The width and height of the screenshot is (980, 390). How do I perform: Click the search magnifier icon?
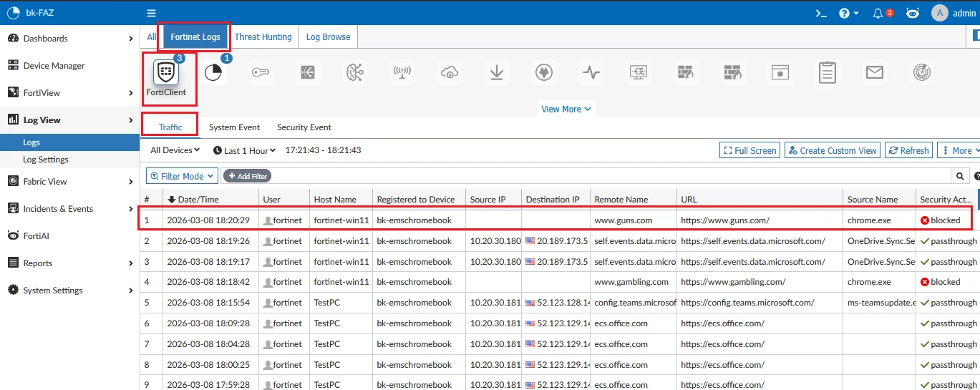961,176
